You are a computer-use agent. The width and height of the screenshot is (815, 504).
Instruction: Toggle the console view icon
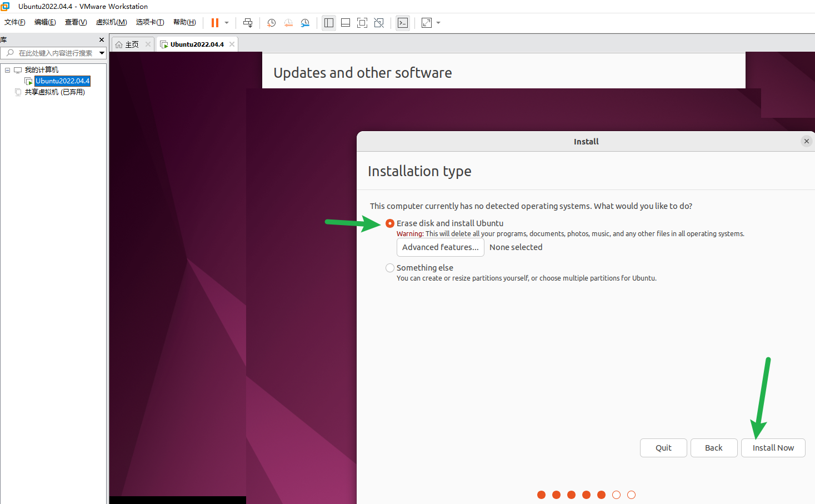coord(403,23)
